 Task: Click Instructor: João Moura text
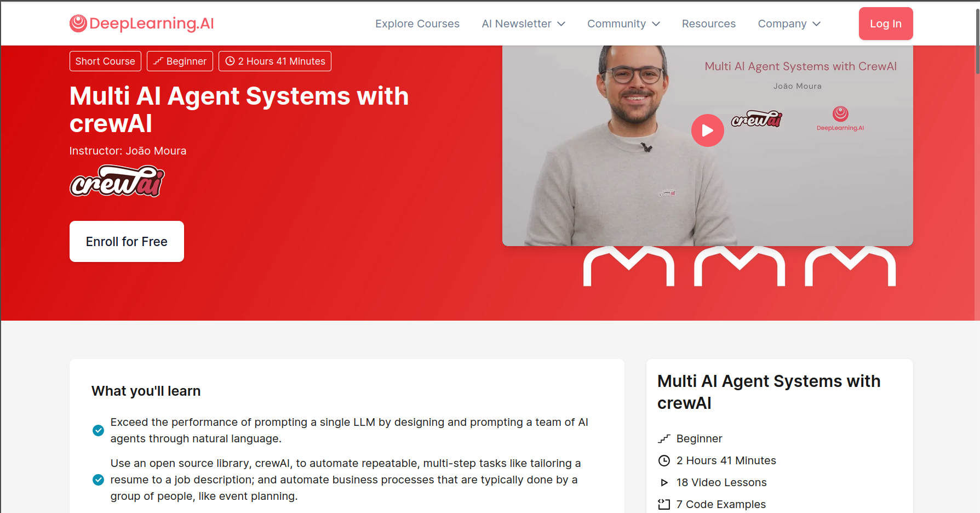(128, 151)
